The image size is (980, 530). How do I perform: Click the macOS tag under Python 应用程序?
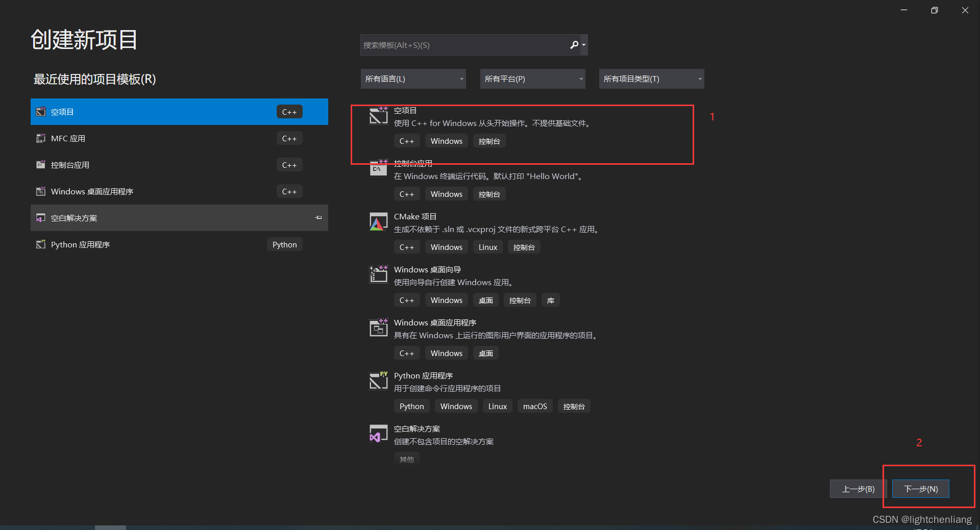[535, 406]
